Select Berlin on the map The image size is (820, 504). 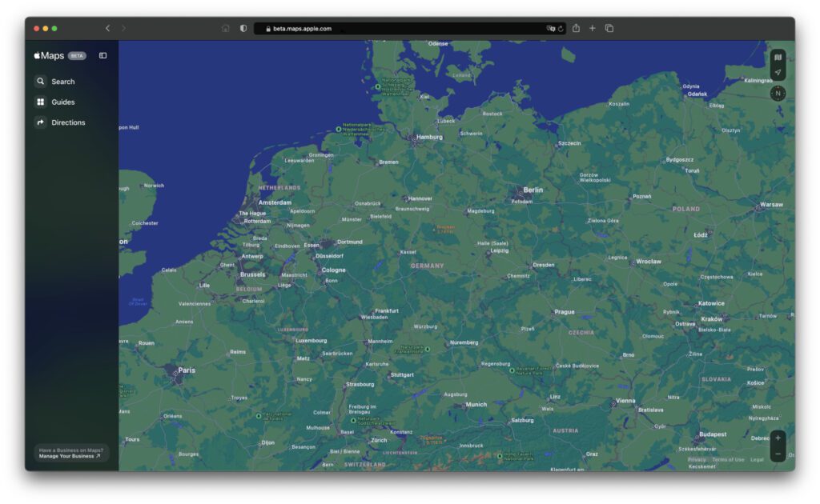[x=533, y=190]
